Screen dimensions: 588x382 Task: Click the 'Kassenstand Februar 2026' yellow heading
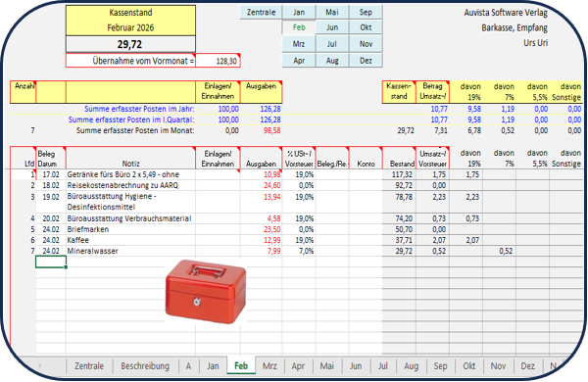click(x=130, y=21)
